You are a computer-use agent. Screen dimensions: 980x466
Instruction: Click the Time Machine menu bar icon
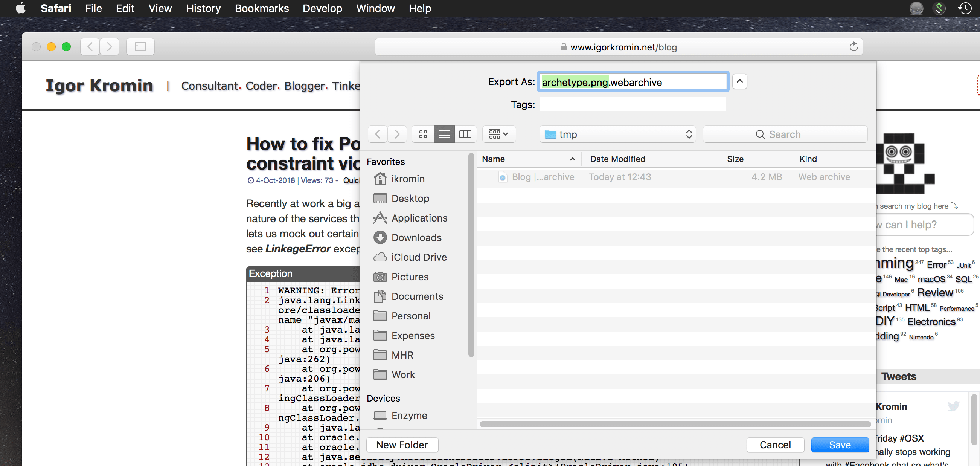(x=965, y=8)
